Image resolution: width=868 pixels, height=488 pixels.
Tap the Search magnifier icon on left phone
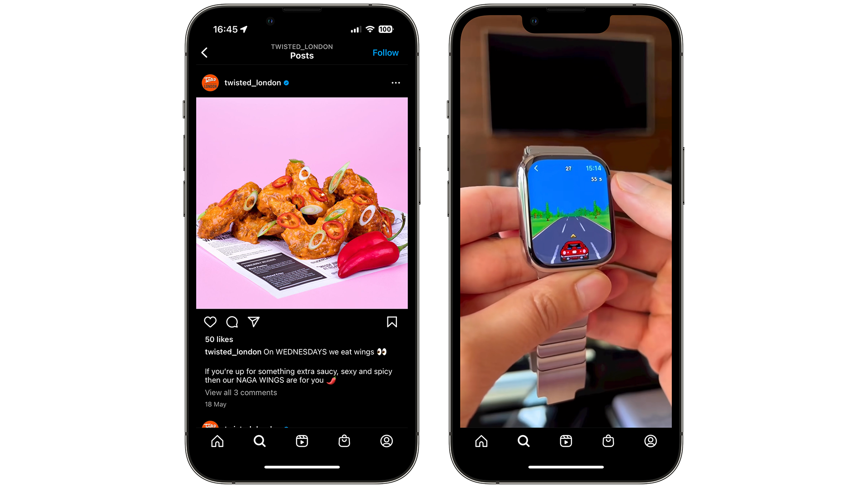pyautogui.click(x=259, y=441)
